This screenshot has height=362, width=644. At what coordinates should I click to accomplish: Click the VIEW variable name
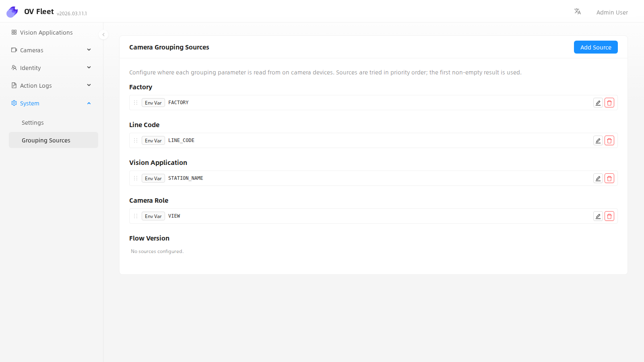[174, 216]
